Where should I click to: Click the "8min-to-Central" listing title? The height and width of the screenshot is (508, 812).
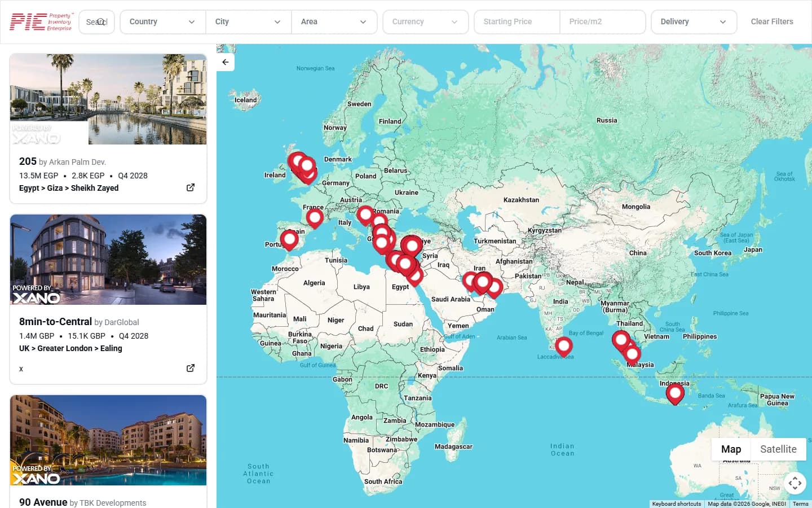click(55, 322)
